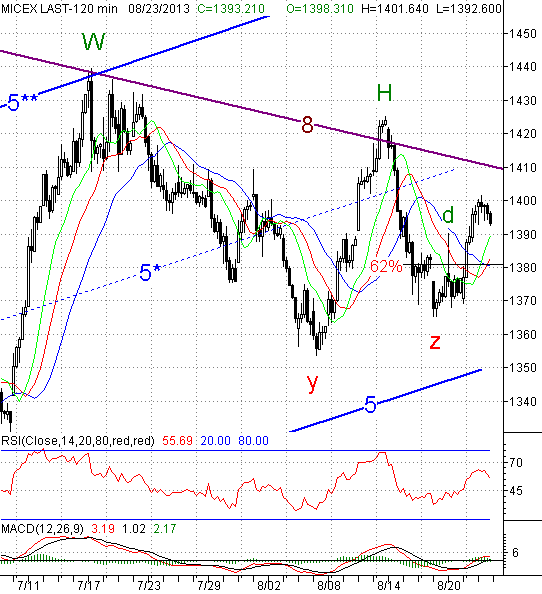
Task: Click the 8/20 date axis label
Action: coord(449,586)
